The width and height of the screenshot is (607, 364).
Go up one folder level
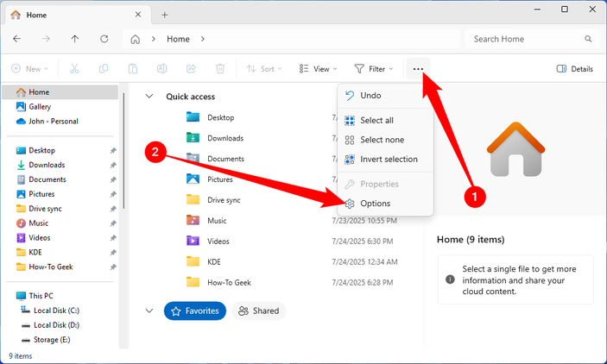(x=75, y=39)
